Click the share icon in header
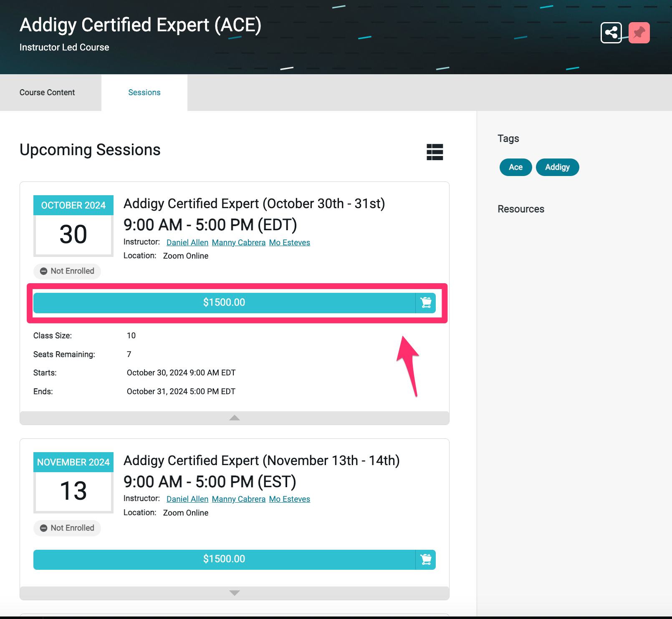Viewport: 672px width, 619px height. [x=611, y=33]
